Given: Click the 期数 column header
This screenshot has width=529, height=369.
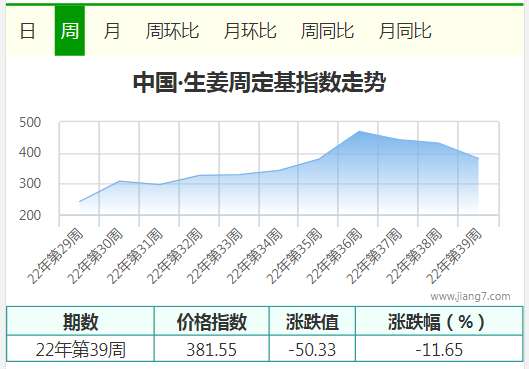Looking at the screenshot, I should (80, 321).
